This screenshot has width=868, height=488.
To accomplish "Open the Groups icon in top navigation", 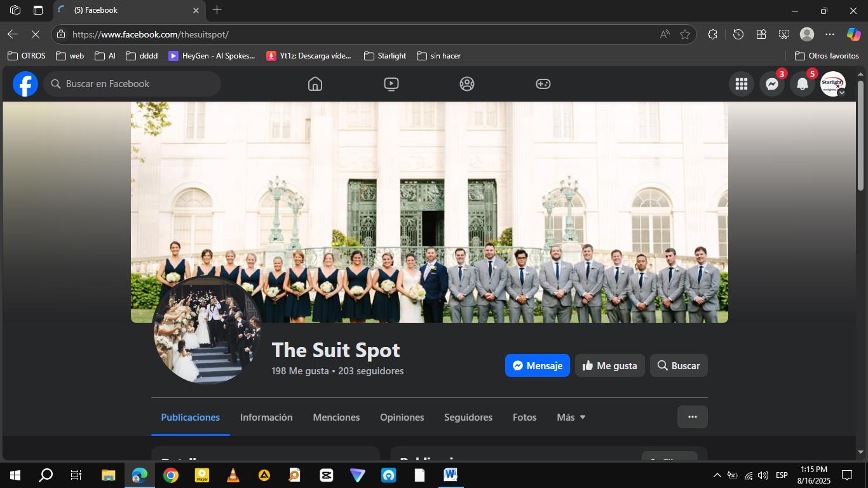I will (467, 84).
